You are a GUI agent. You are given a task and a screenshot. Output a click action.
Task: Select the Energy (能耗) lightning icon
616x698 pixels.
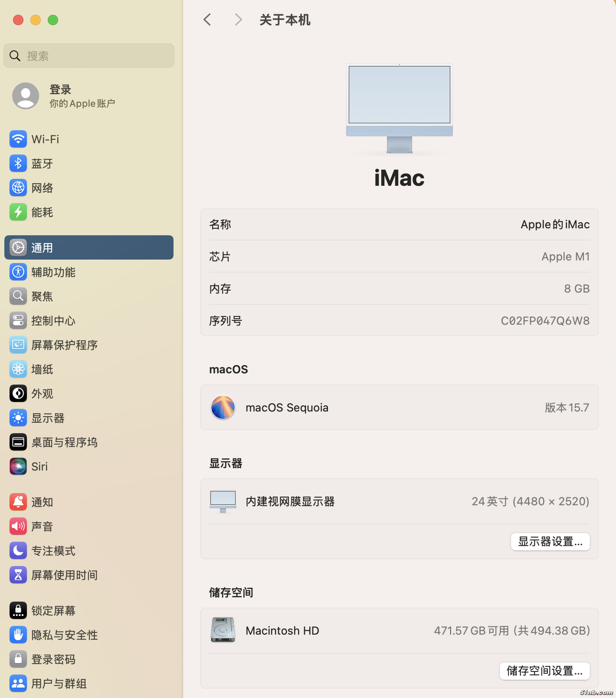click(x=18, y=212)
